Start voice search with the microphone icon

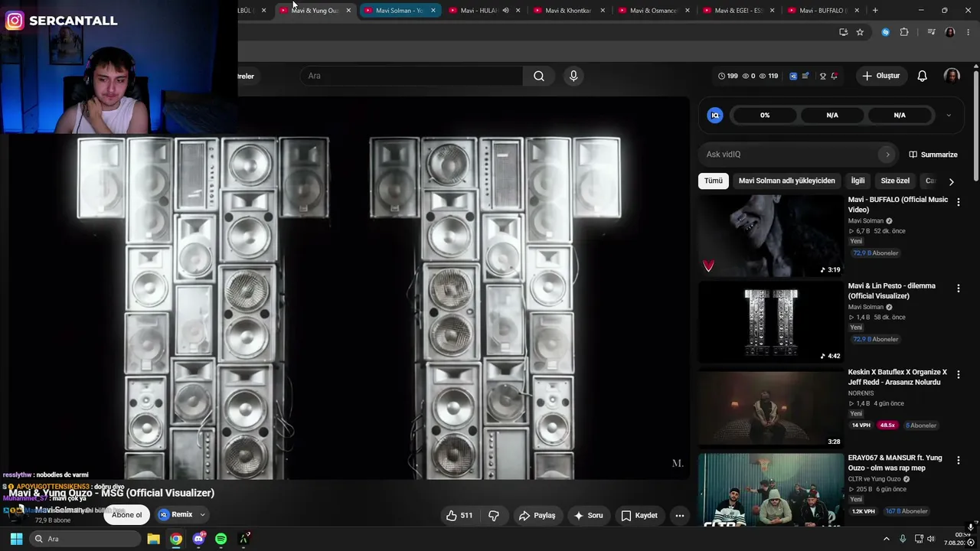click(x=573, y=76)
